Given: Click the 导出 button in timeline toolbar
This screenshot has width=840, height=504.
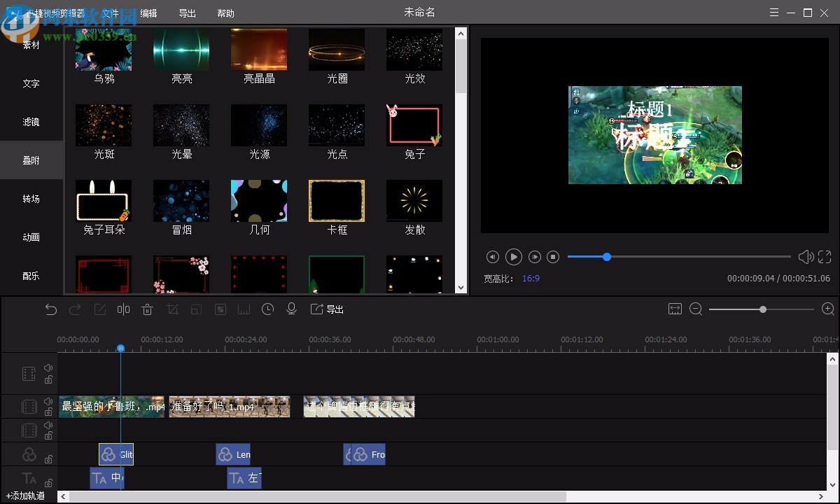Looking at the screenshot, I should click(328, 309).
